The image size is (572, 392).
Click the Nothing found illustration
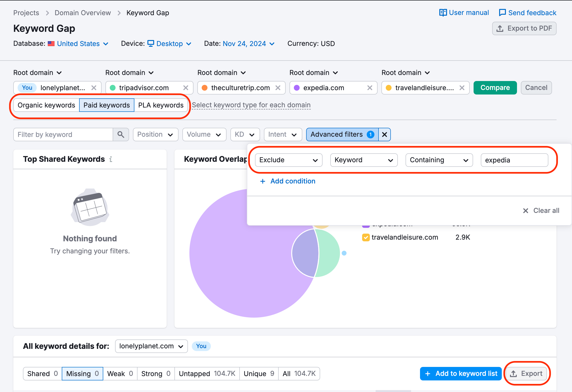coord(90,207)
